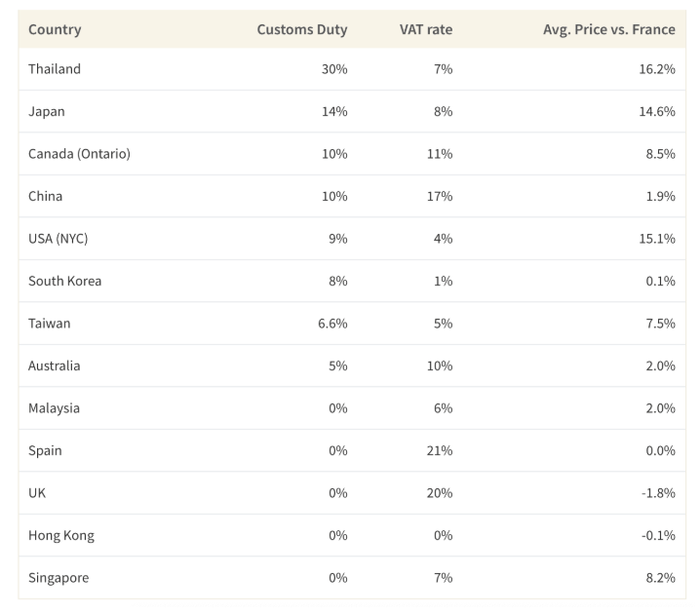This screenshot has width=700, height=615.
Task: Select the Japan country cell
Action: coord(47,111)
